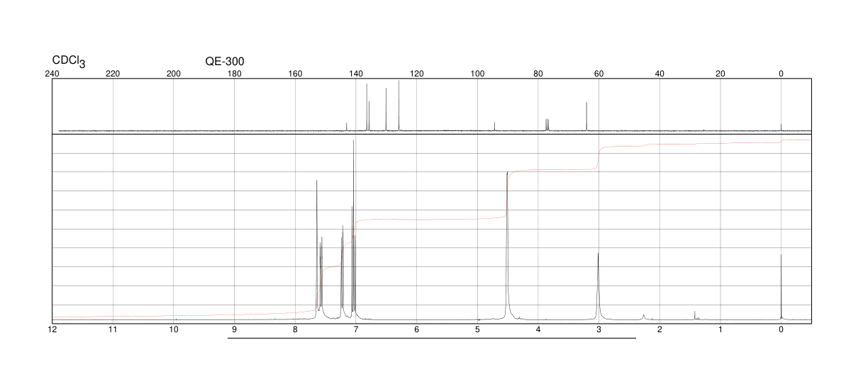Screen dimensions: 868x374
Task: Click the 3 ppm proton axis label
Action: pyautogui.click(x=599, y=329)
